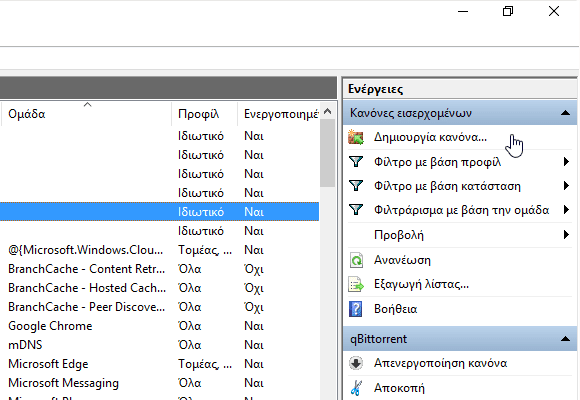Click Αποκοπή action
The width and height of the screenshot is (580, 400).
[399, 388]
